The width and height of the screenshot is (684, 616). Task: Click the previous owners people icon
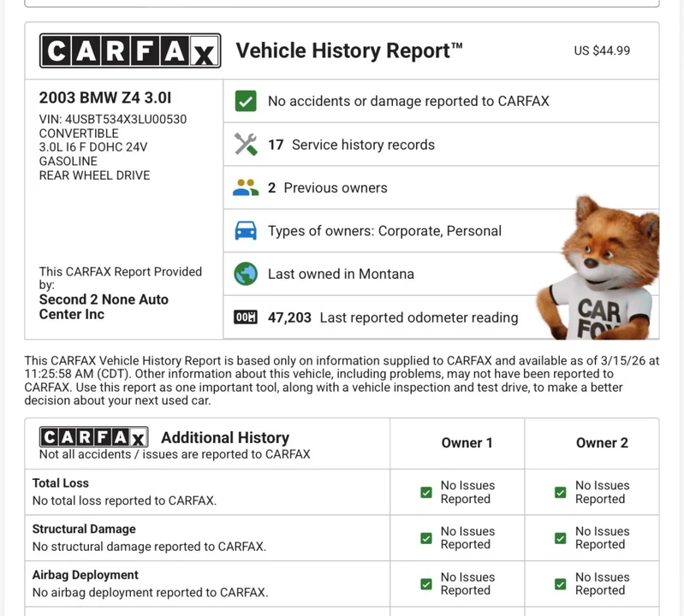(x=246, y=187)
